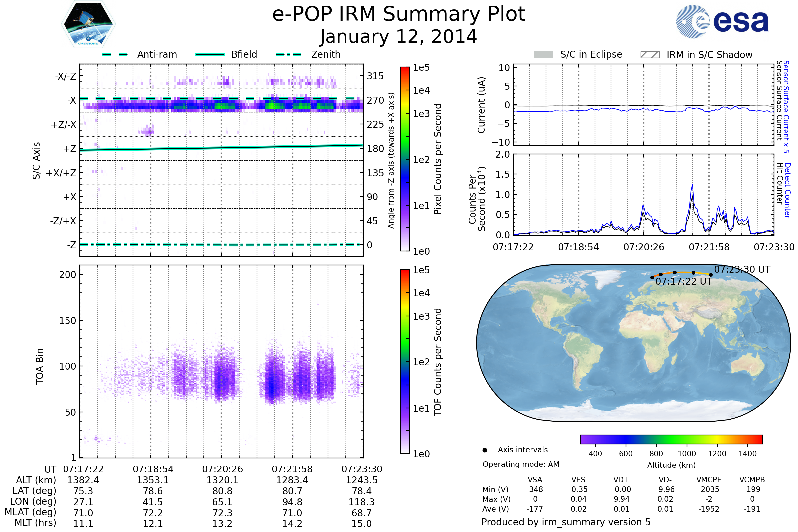Click the 07:17:22 UT orbit start label
The width and height of the screenshot is (798, 532).
click(x=683, y=282)
